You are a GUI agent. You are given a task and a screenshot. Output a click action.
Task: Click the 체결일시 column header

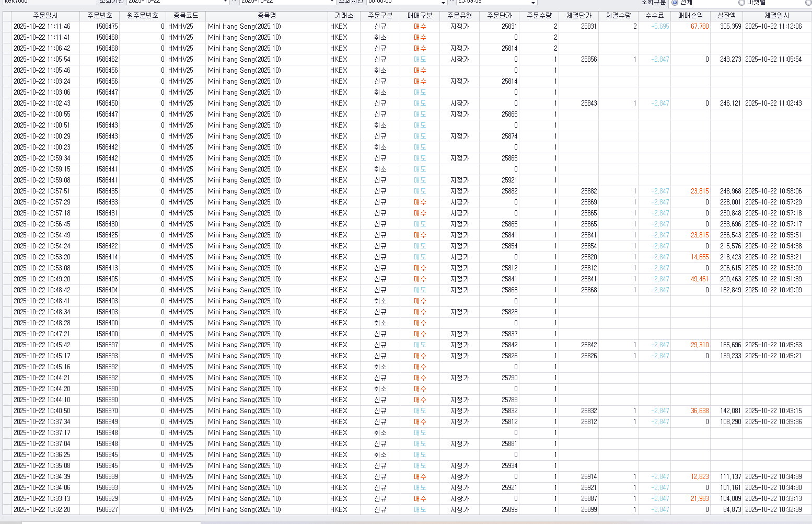776,16
